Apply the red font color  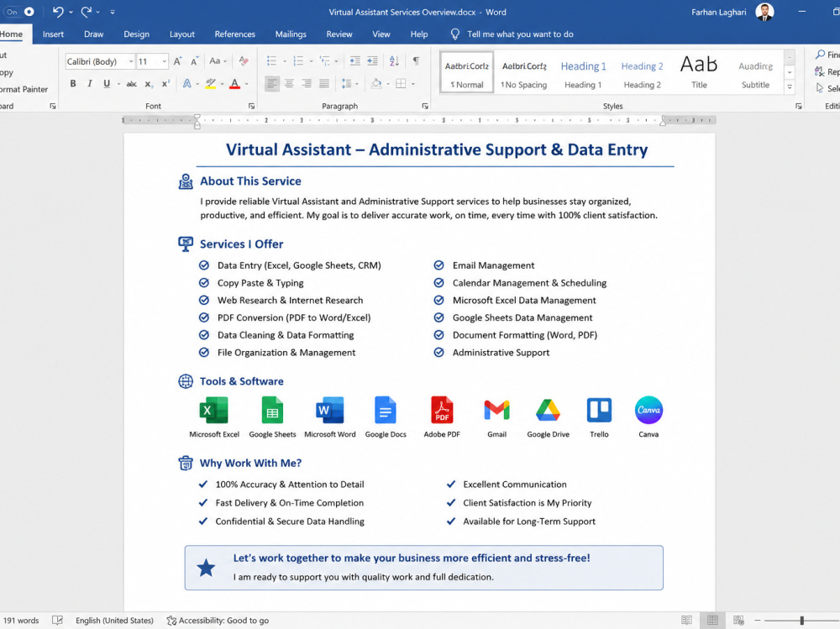point(234,84)
